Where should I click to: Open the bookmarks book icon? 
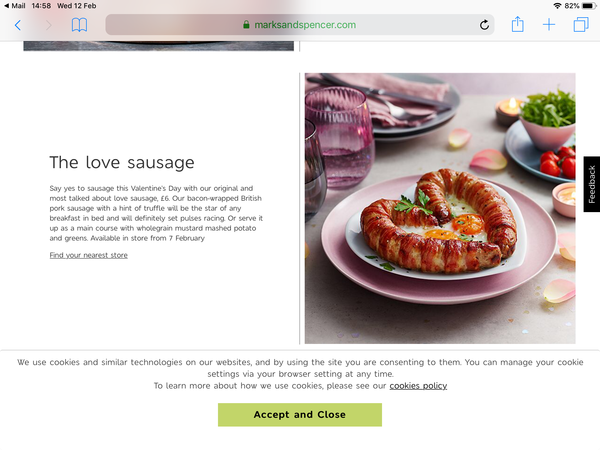pyautogui.click(x=79, y=25)
